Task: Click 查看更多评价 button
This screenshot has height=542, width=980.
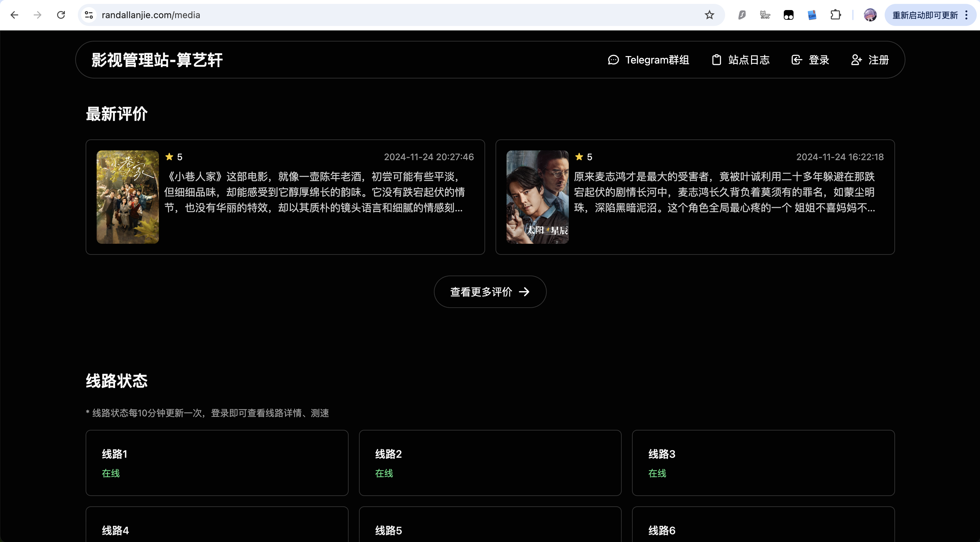Action: (x=490, y=292)
